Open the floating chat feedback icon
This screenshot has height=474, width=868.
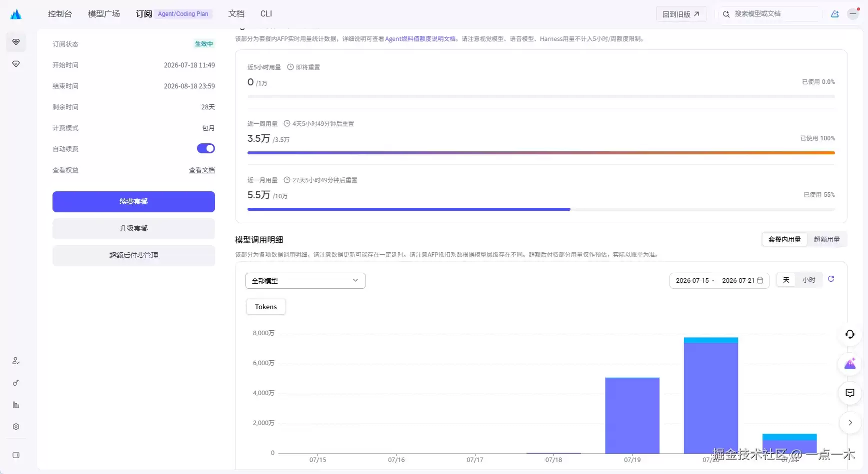(850, 393)
